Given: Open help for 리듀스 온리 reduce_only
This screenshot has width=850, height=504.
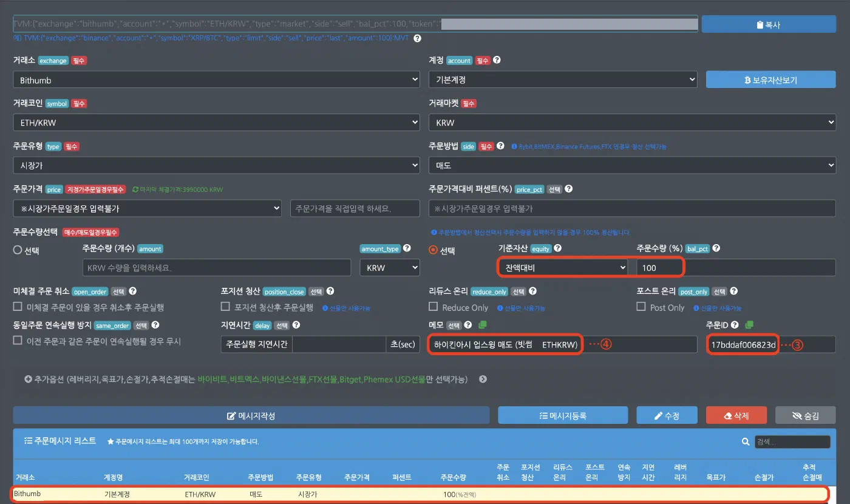Looking at the screenshot, I should (532, 291).
